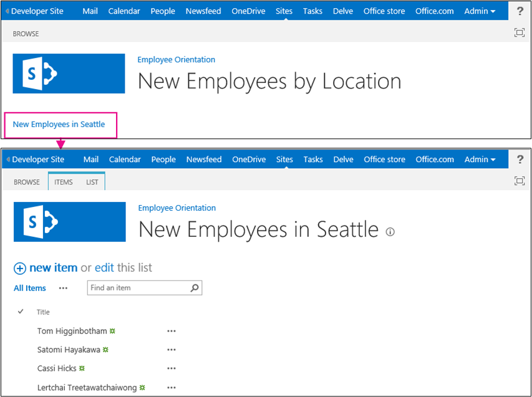Open the ellipsis menu for Tom Higginbotham
Screen dimensions: 532x397
[x=172, y=331]
